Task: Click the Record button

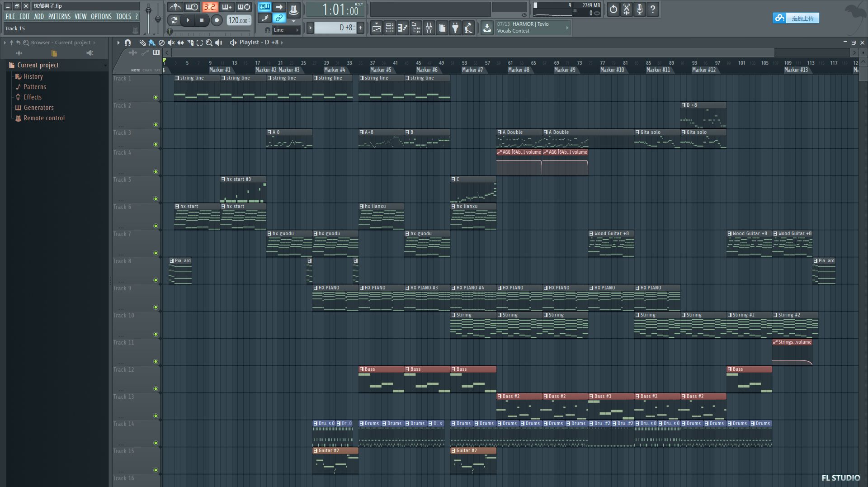Action: click(x=217, y=20)
